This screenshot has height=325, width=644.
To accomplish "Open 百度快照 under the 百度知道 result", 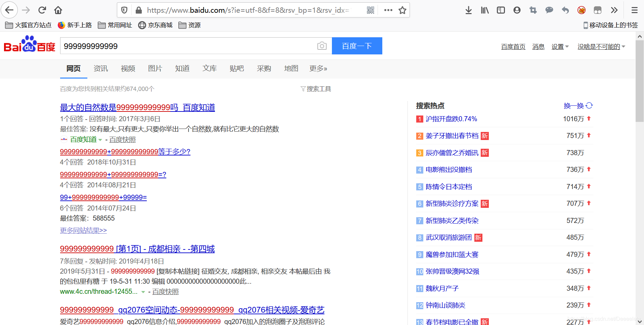I will (x=122, y=140).
